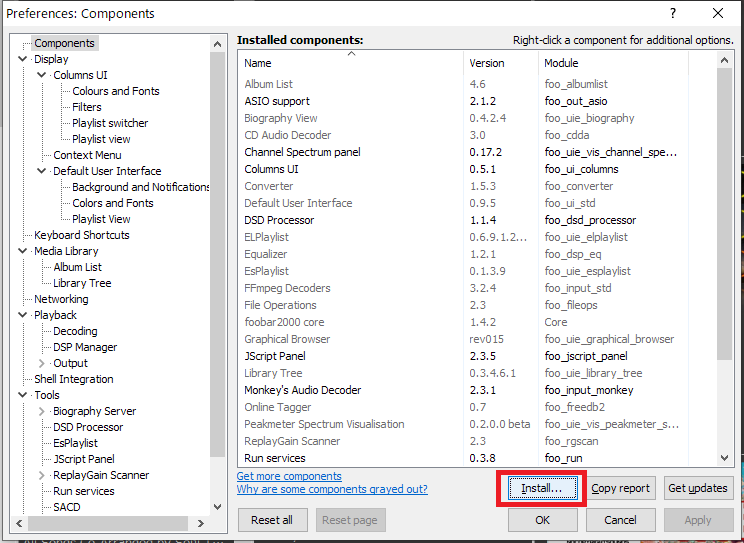Open Networking preferences
This screenshot has height=543, width=744.
point(61,299)
